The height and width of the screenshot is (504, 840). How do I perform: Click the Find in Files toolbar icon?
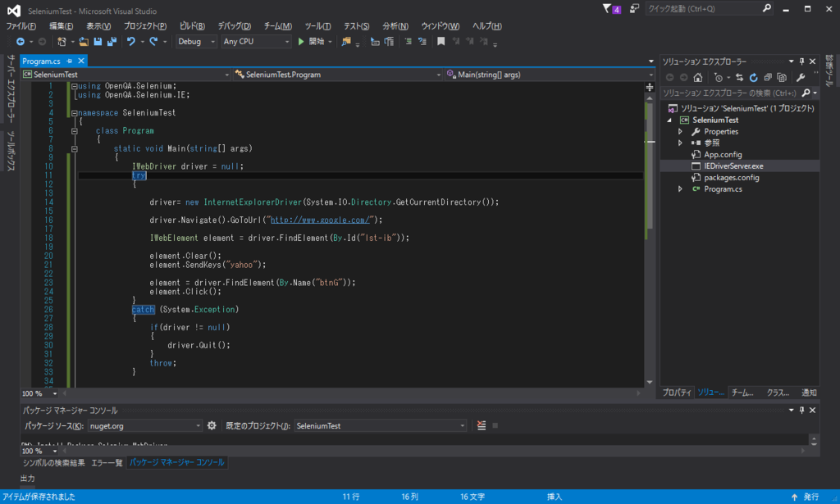346,41
